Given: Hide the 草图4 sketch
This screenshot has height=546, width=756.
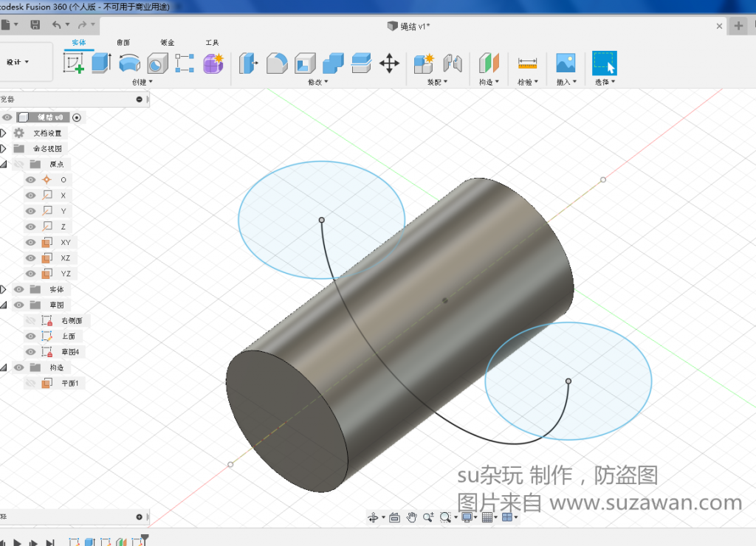Looking at the screenshot, I should pos(30,352).
